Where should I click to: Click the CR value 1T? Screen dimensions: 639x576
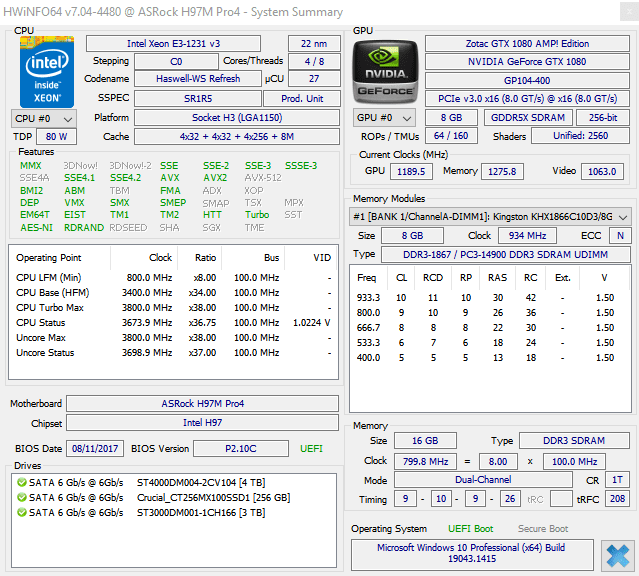617,480
